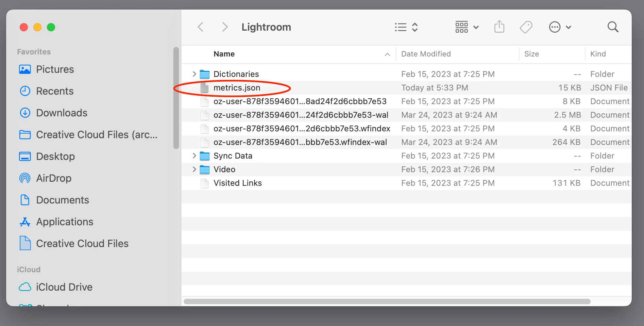Click the Sync Data folder icon
The height and width of the screenshot is (326, 644).
pos(205,156)
